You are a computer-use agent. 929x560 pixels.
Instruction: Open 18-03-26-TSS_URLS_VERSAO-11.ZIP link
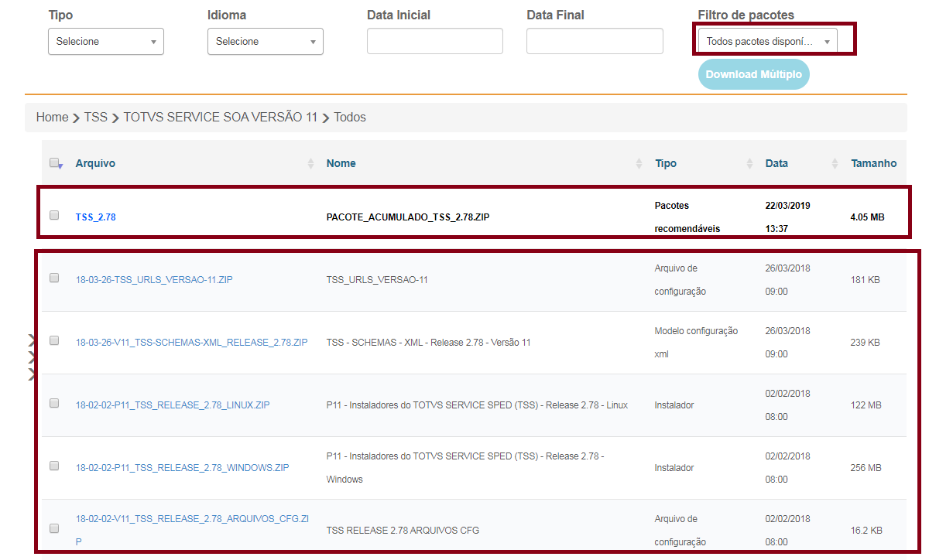(x=154, y=280)
